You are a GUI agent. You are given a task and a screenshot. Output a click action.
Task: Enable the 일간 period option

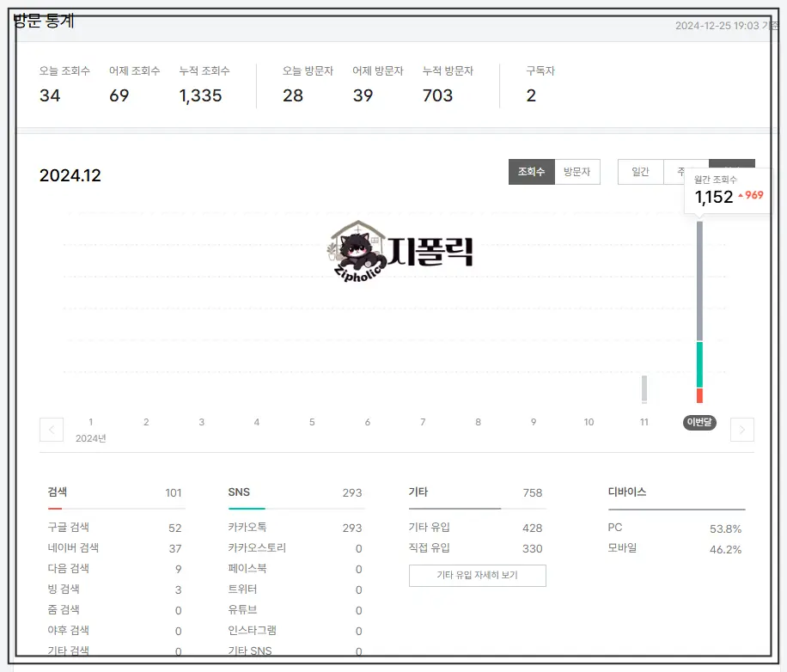(640, 172)
